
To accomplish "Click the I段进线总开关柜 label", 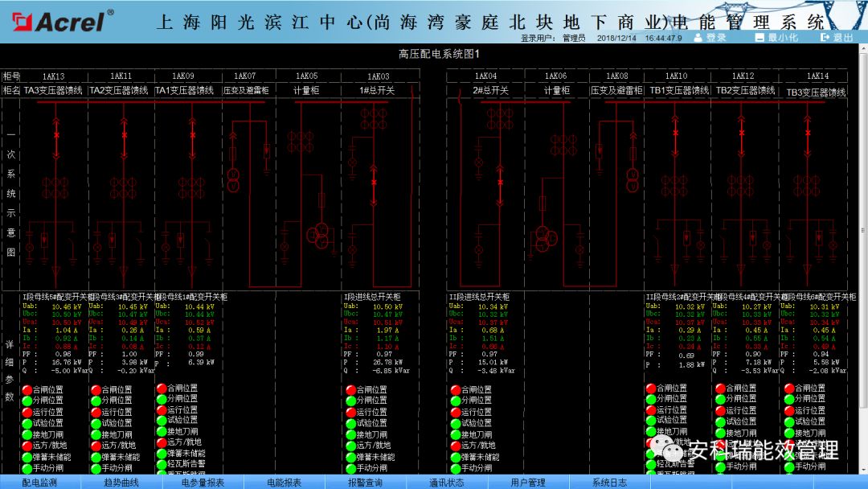I will pyautogui.click(x=372, y=297).
